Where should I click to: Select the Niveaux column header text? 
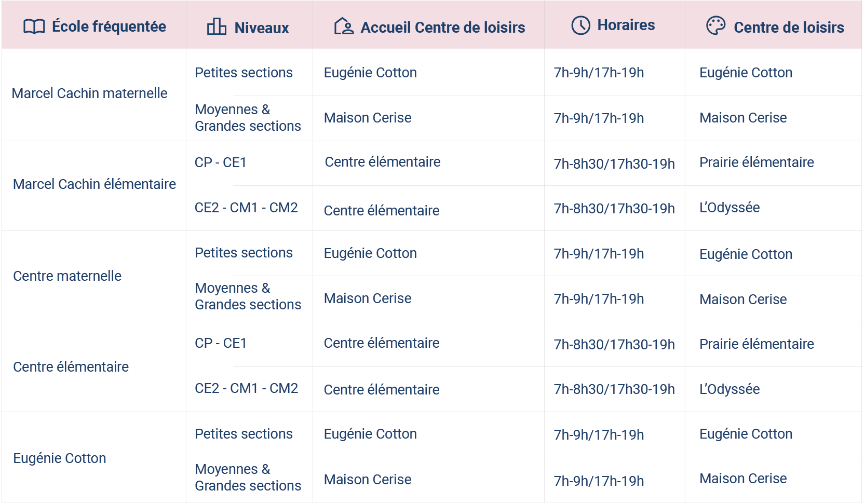pos(262,28)
